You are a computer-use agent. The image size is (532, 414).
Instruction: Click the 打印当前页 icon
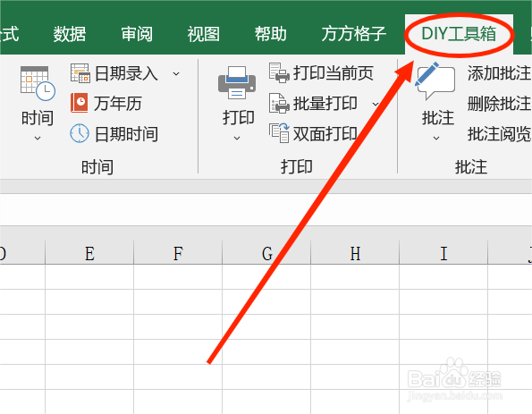click(279, 72)
